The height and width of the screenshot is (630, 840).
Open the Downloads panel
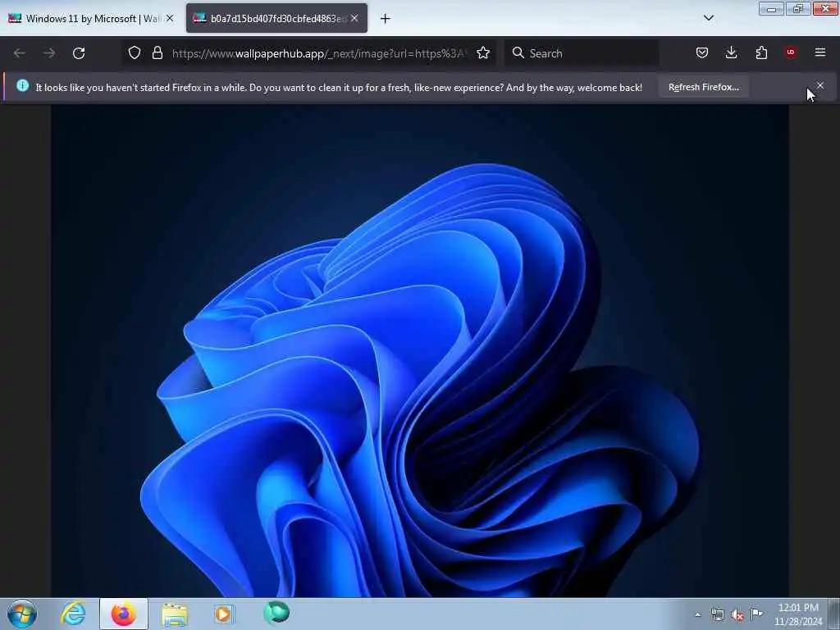coord(731,52)
